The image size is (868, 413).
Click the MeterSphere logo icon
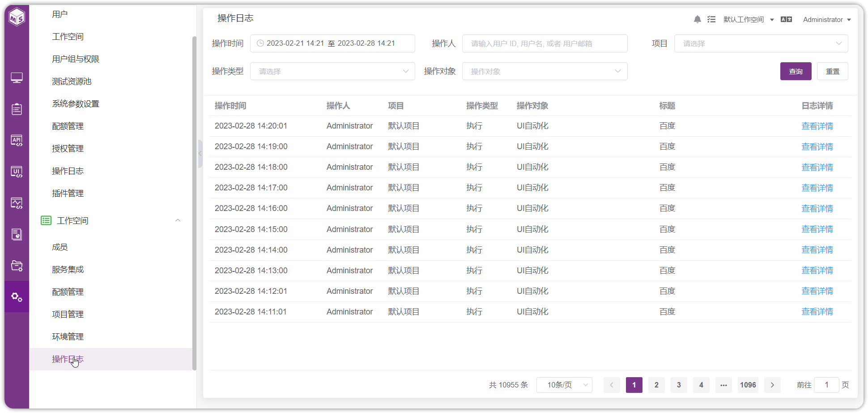click(17, 17)
